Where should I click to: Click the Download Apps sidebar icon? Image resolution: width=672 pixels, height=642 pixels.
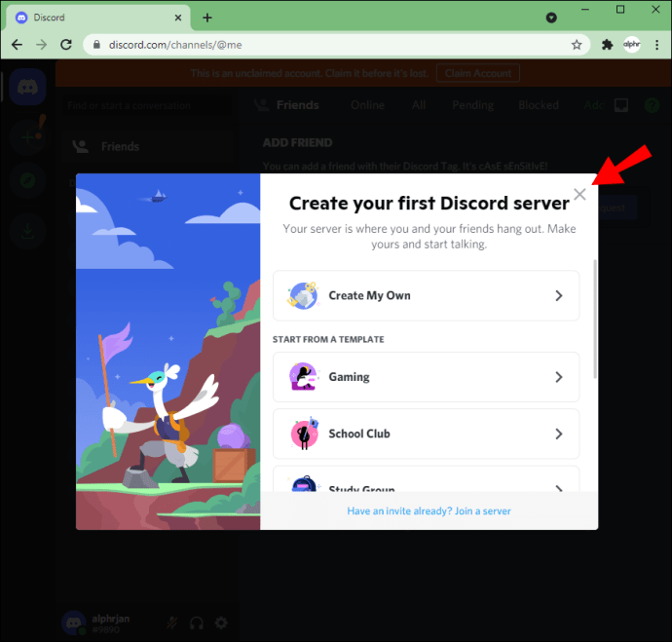tap(28, 232)
